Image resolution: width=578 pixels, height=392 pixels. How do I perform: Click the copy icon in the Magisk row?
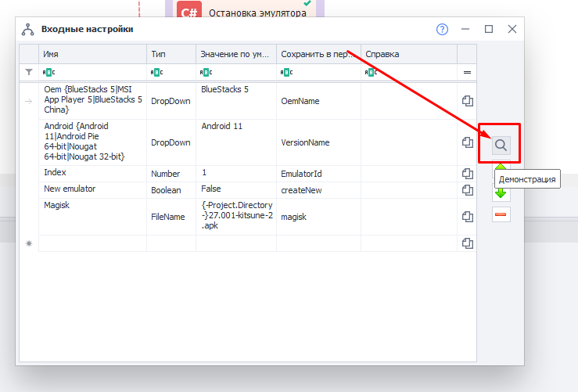(468, 217)
